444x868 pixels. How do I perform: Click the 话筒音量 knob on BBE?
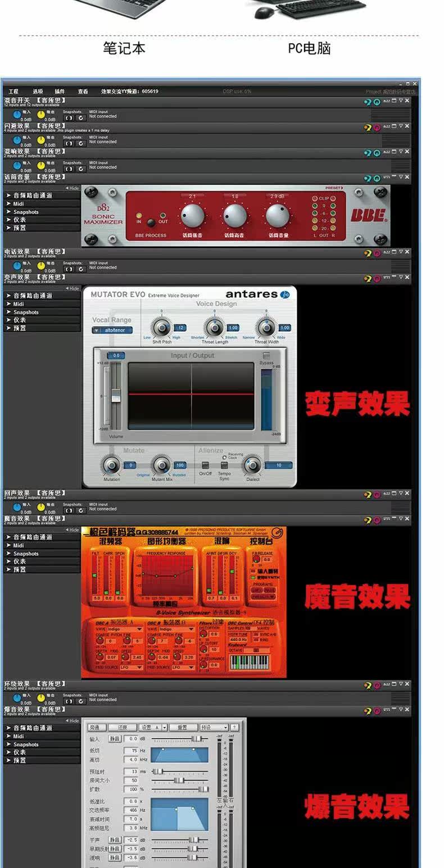pyautogui.click(x=278, y=216)
